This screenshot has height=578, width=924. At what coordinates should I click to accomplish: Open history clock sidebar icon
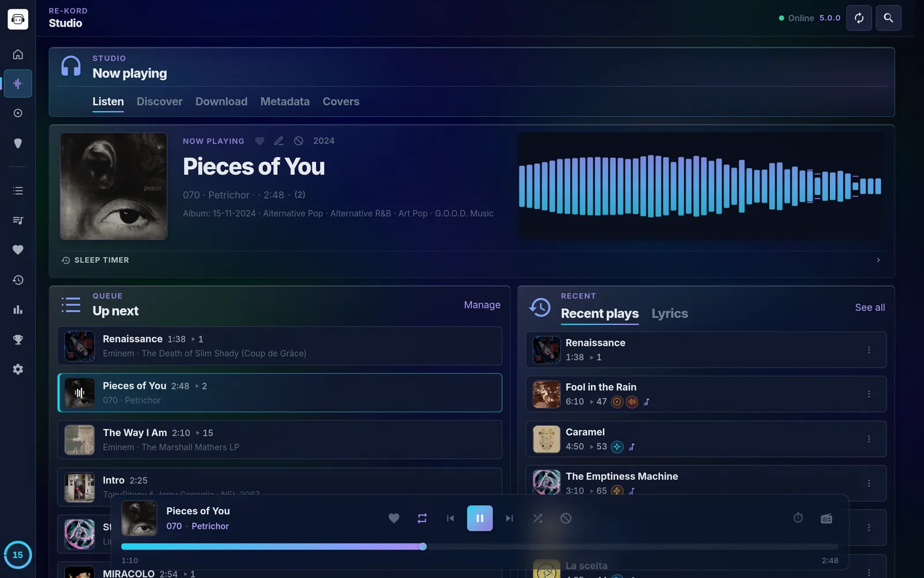pos(18,280)
